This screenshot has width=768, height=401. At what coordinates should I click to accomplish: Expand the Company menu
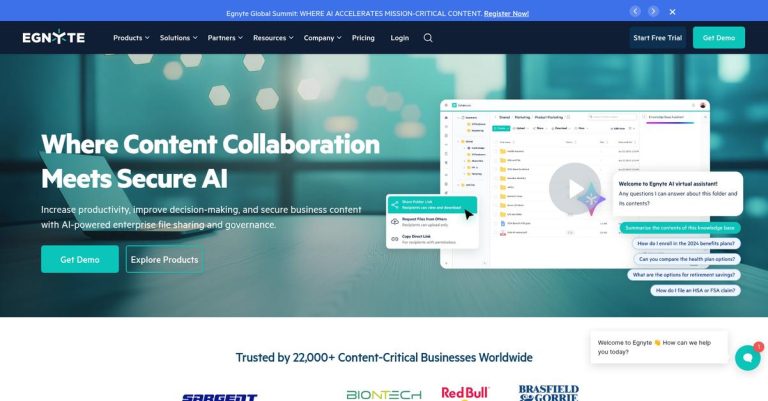click(x=322, y=38)
